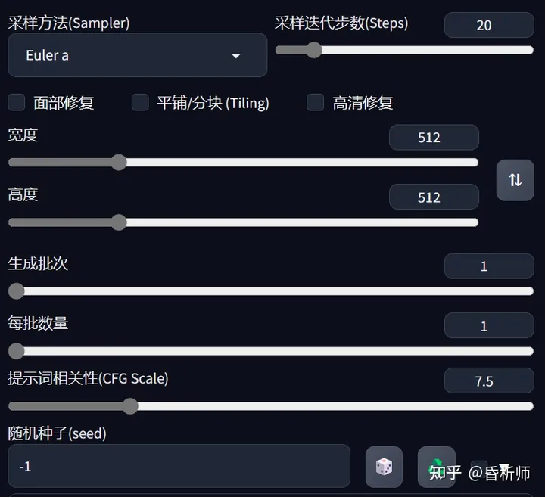
Task: Click the Steps slider handle
Action: [314, 50]
